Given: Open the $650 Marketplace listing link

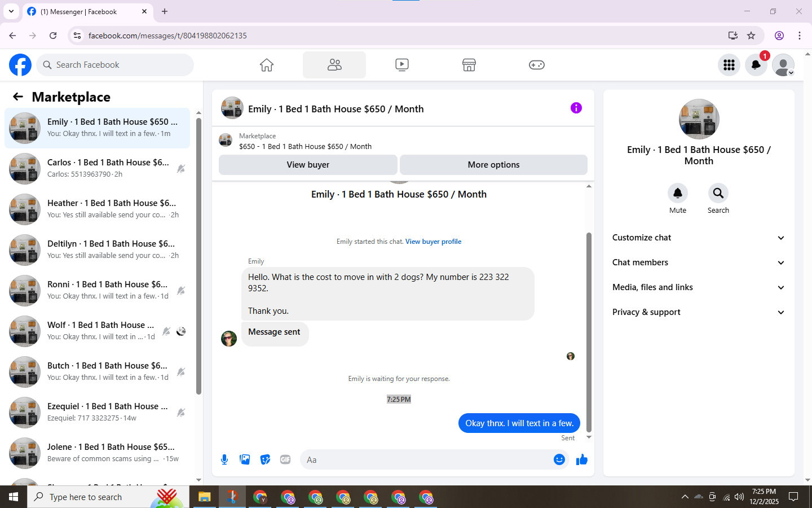Looking at the screenshot, I should [x=305, y=146].
